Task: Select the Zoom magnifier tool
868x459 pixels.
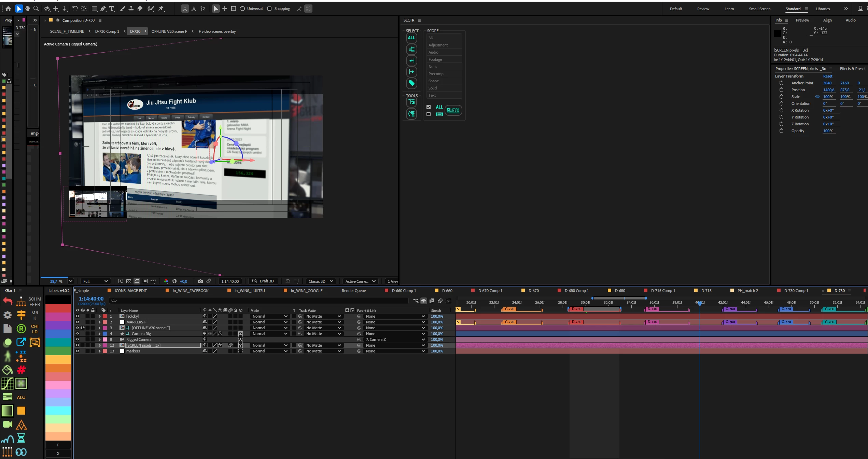Action: pyautogui.click(x=36, y=9)
